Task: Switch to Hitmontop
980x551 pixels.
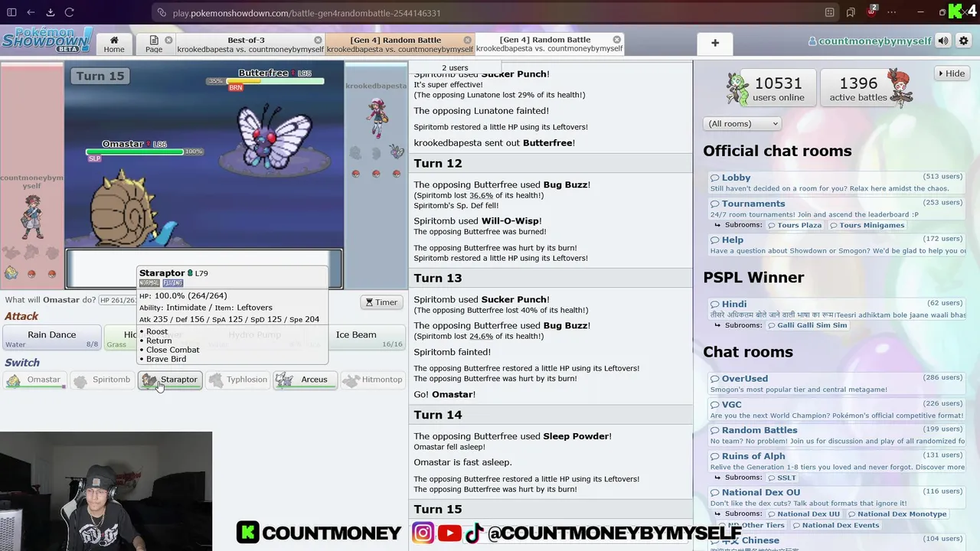Action: [372, 380]
